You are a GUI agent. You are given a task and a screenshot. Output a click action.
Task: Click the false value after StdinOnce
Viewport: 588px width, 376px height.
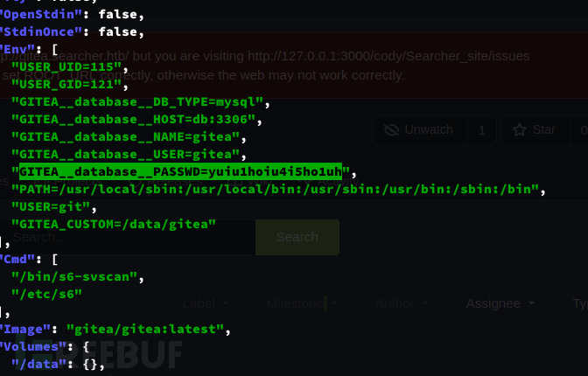point(118,32)
